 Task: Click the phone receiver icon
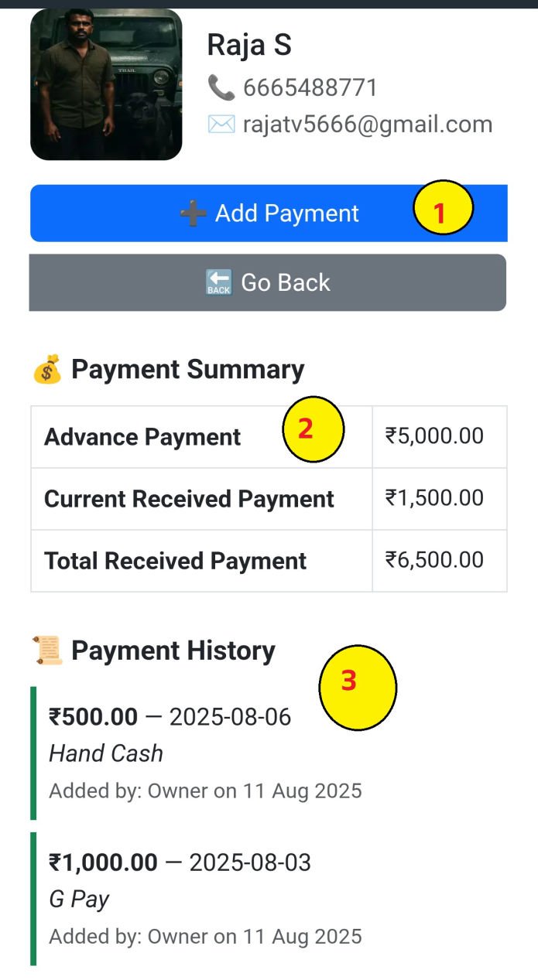(221, 87)
